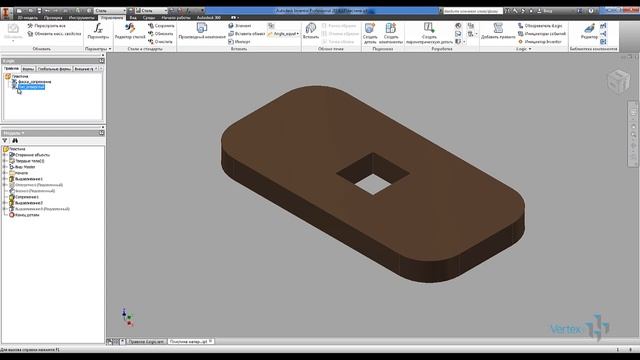Click Сохранить in Стили и стандарты
The width and height of the screenshot is (640, 360).
tap(161, 26)
